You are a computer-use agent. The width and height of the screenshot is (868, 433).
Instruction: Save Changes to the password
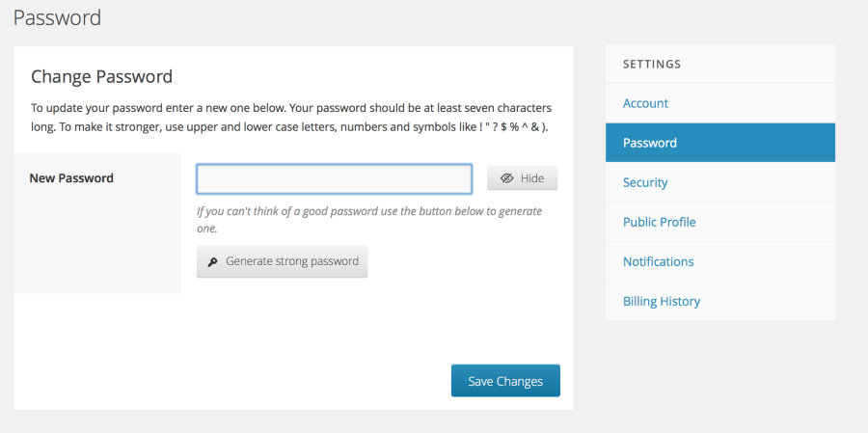(x=505, y=381)
